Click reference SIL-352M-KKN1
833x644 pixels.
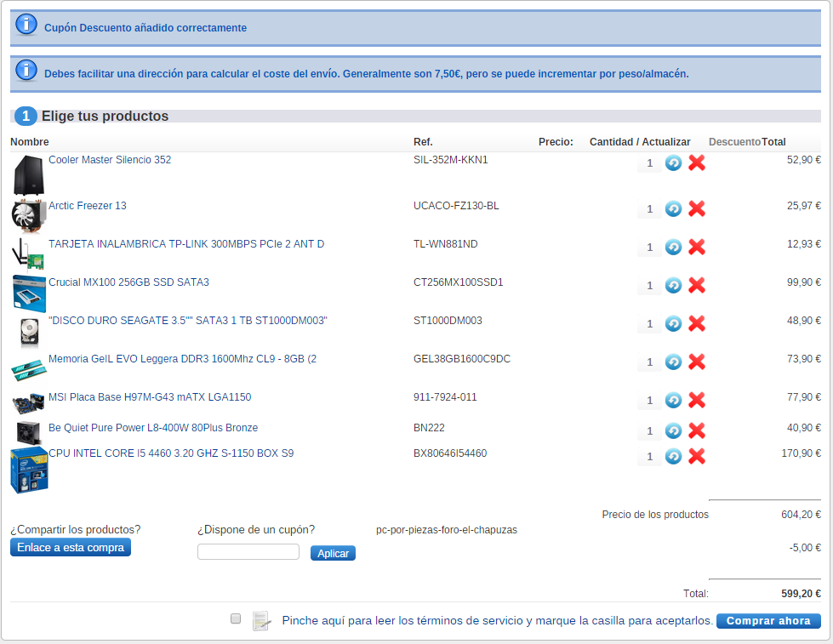450,160
